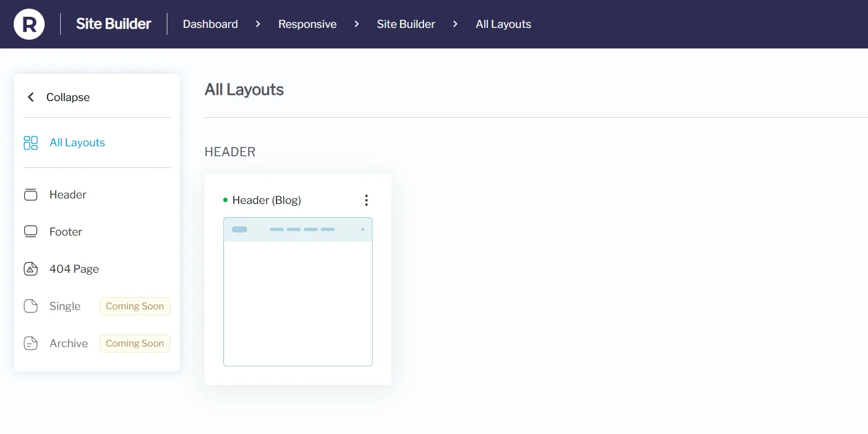Select Single in the sidebar menu

[x=65, y=306]
